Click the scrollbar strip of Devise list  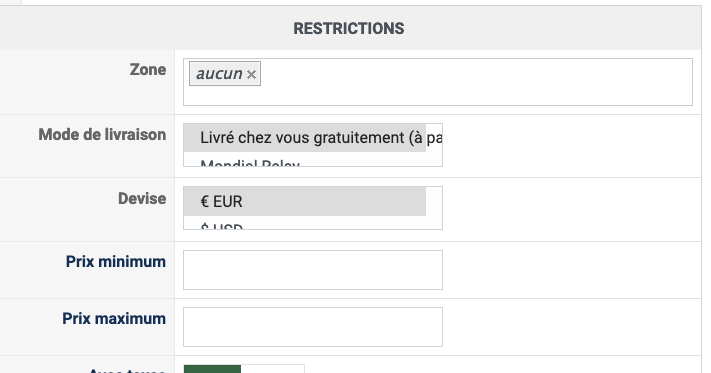434,208
